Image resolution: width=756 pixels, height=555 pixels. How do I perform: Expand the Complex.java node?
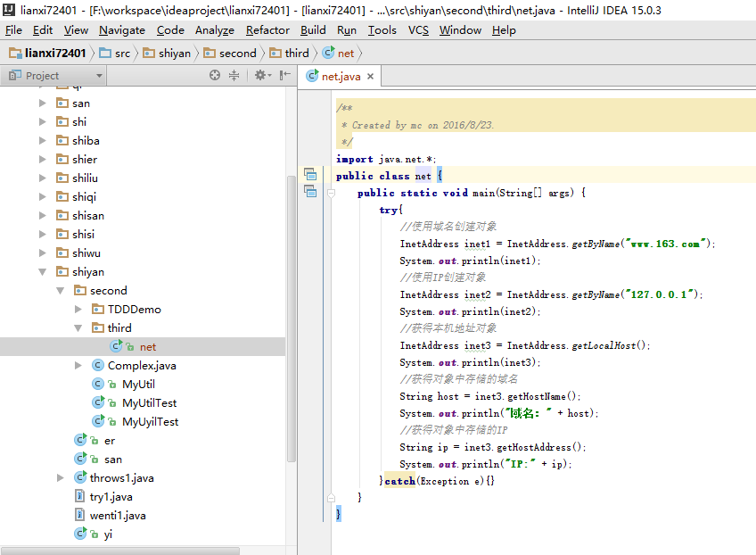pos(78,365)
